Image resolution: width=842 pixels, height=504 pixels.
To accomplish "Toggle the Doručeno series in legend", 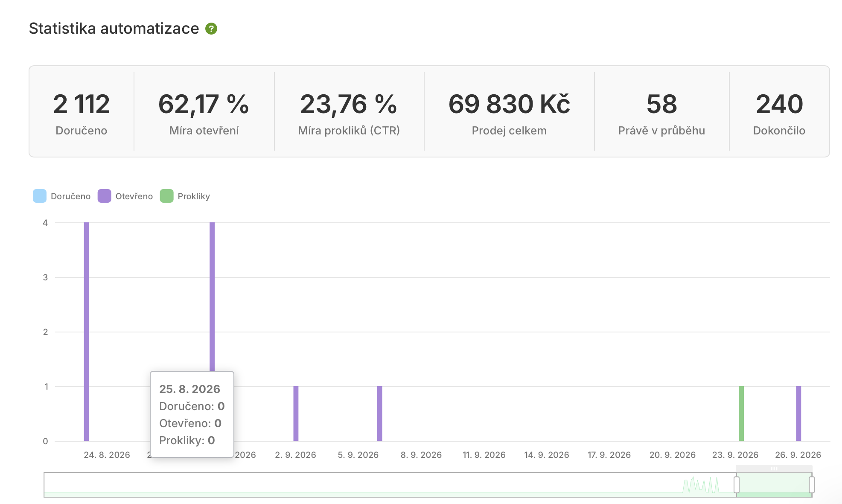I will [x=62, y=196].
